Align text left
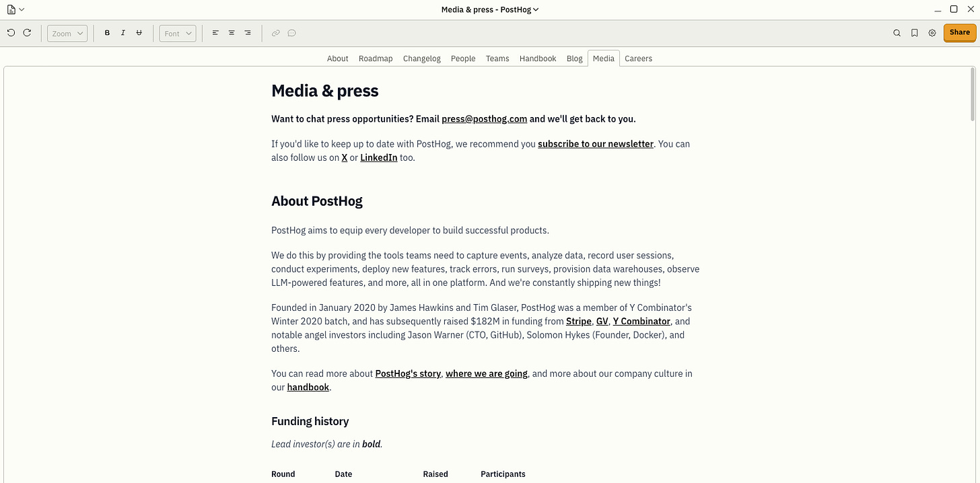 215,33
